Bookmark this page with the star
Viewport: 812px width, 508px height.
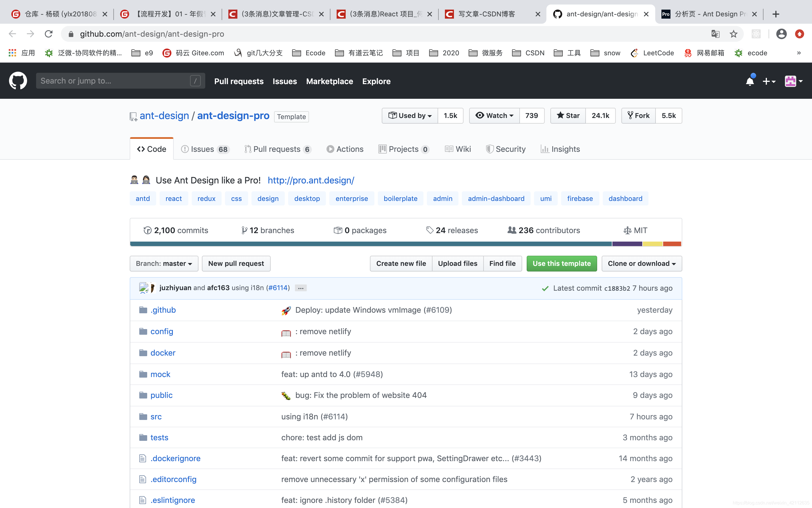pyautogui.click(x=734, y=34)
